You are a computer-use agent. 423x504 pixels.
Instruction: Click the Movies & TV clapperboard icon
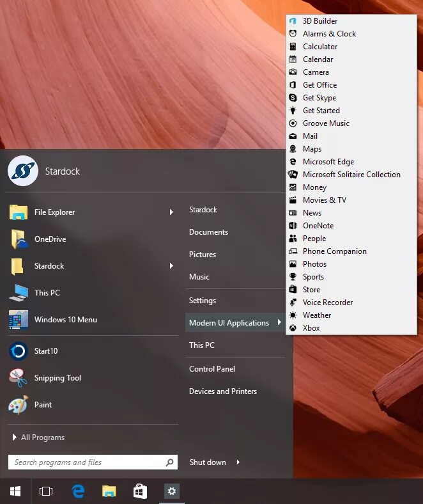293,200
